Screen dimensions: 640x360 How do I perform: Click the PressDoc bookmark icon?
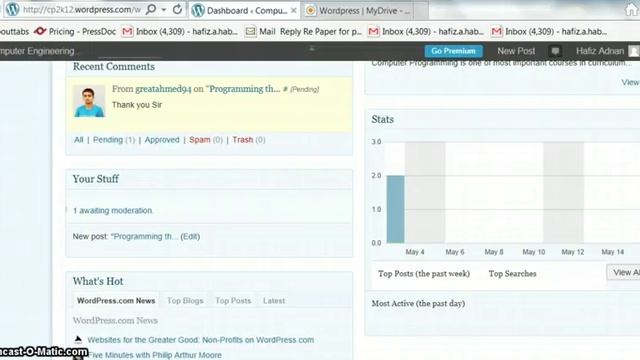[x=40, y=31]
